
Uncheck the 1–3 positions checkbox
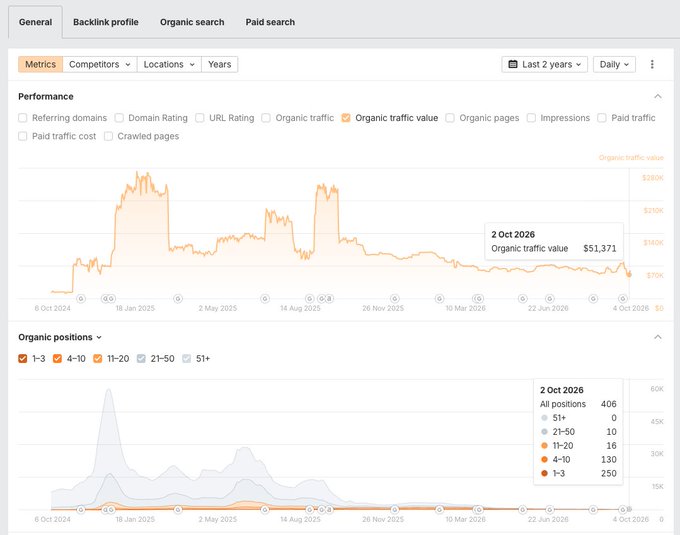23,359
